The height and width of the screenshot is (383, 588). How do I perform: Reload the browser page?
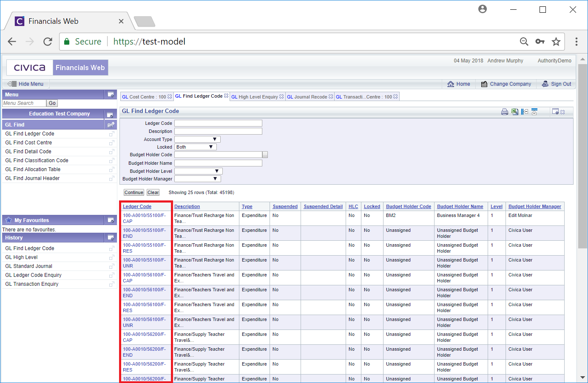(48, 42)
